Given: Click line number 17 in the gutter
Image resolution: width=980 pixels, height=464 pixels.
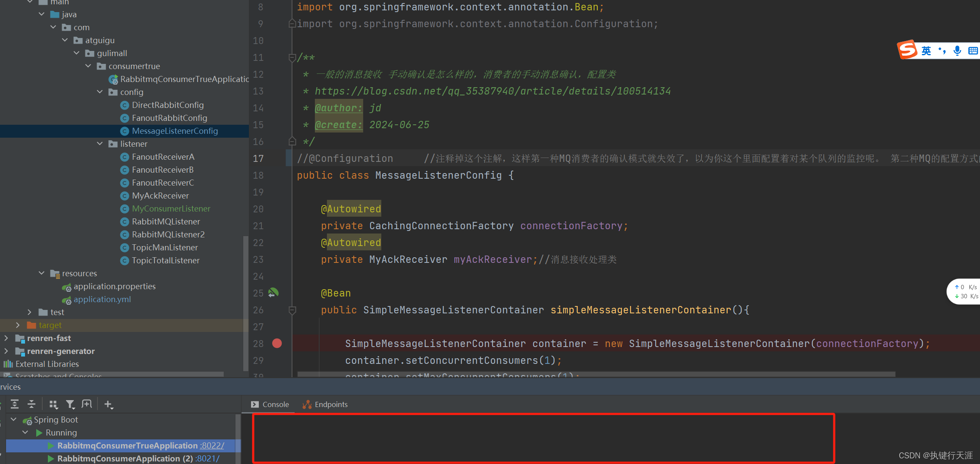Looking at the screenshot, I should click(258, 158).
